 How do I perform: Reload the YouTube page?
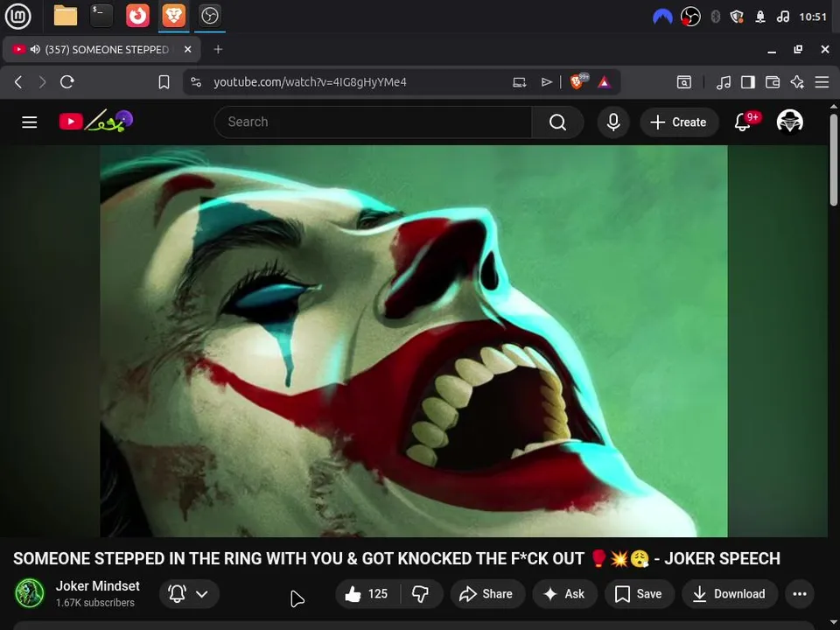(67, 82)
